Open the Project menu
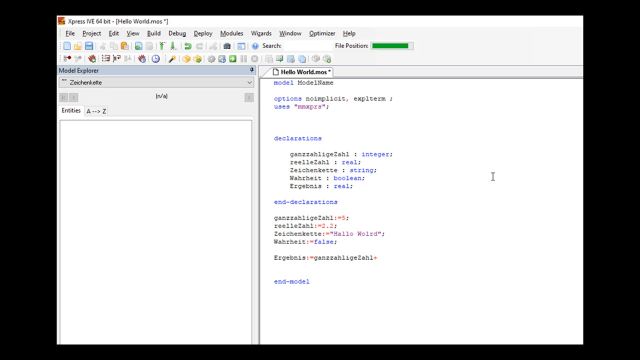The image size is (640, 360). (x=91, y=33)
